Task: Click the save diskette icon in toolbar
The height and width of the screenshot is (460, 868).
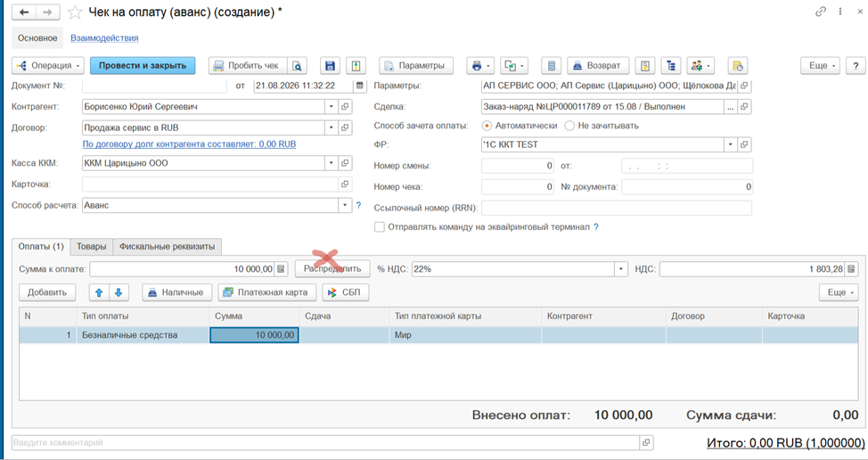Action: tap(330, 66)
